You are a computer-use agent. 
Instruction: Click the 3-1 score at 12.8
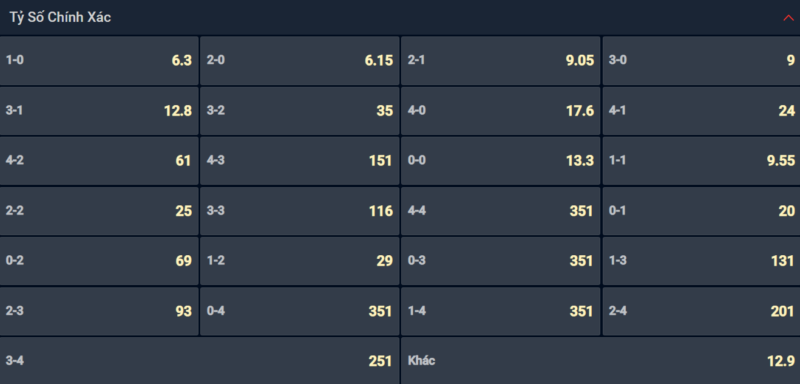click(99, 111)
